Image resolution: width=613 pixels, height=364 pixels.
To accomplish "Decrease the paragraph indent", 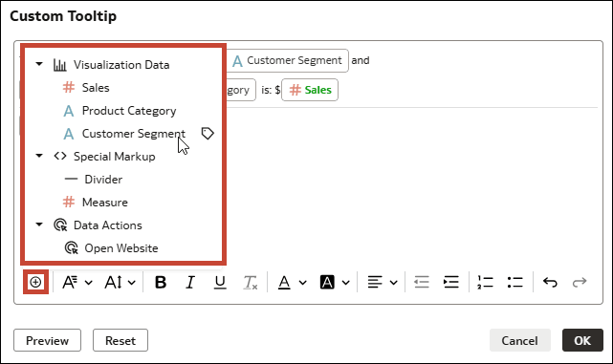I will [x=422, y=282].
